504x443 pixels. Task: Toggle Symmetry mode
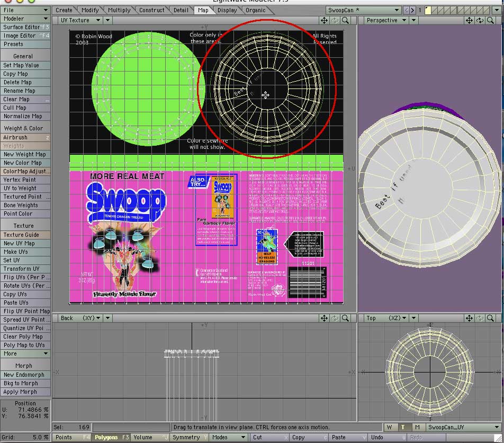click(189, 438)
